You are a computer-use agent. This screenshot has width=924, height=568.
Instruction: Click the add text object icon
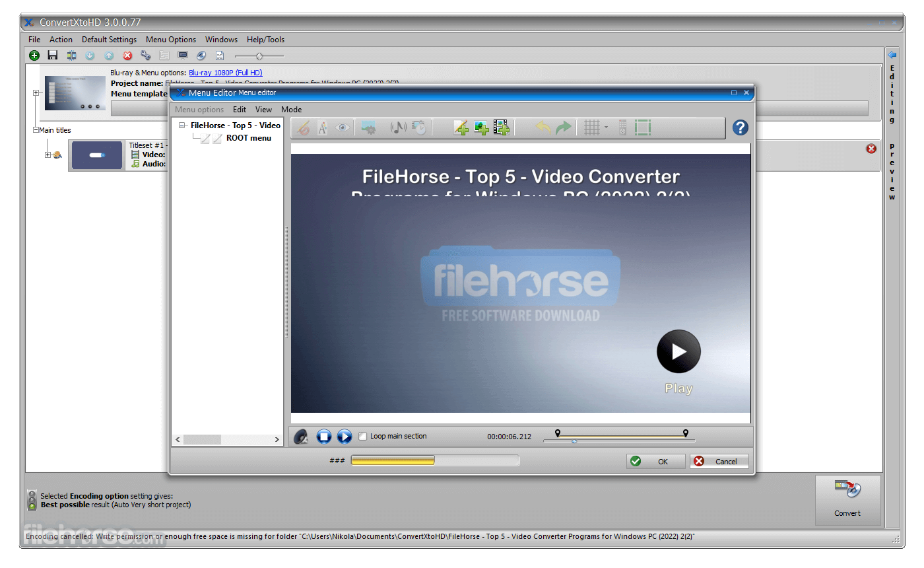click(461, 128)
